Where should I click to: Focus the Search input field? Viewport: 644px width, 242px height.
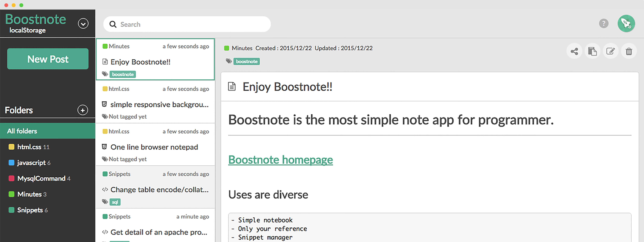187,24
